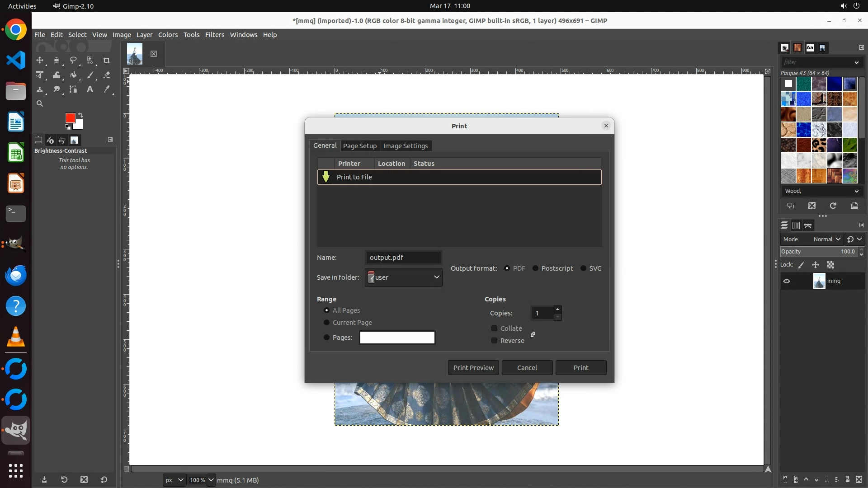Click the Print Preview button
The image size is (868, 488).
pyautogui.click(x=473, y=368)
